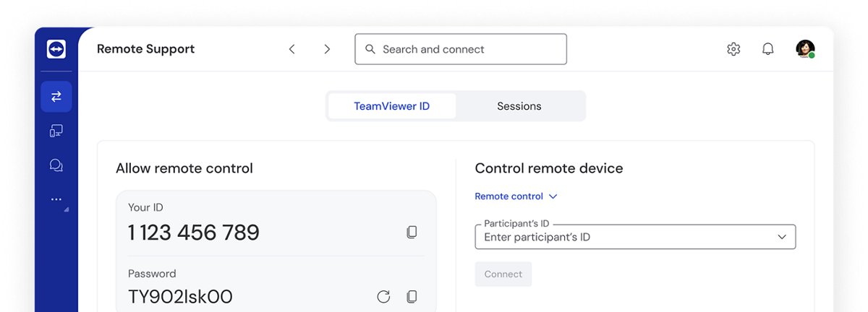This screenshot has width=868, height=312.
Task: Open the user profile avatar
Action: pos(805,49)
